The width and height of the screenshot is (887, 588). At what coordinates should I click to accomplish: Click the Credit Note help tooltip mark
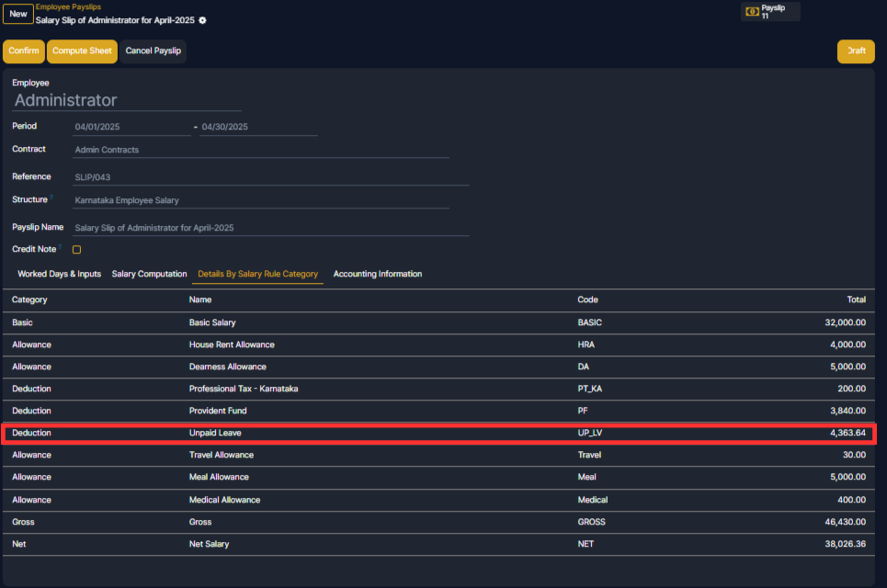(x=60, y=246)
